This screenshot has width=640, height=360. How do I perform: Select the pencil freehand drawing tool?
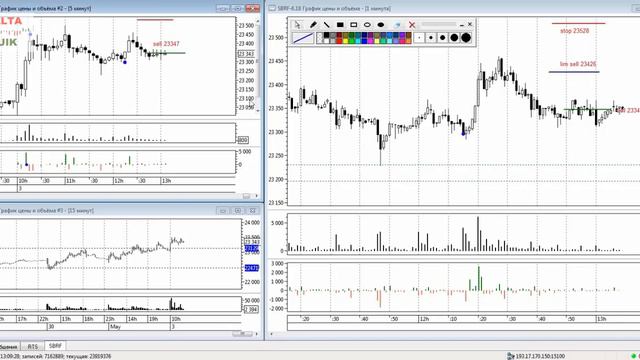coord(313,25)
